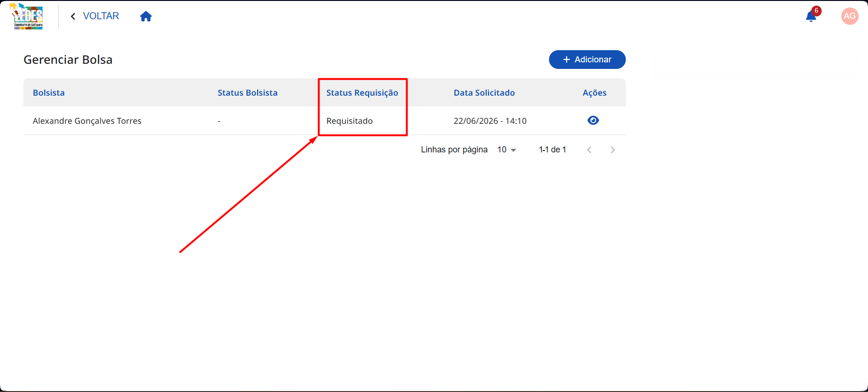The image size is (868, 392).
Task: Go to next page arrow
Action: click(613, 150)
